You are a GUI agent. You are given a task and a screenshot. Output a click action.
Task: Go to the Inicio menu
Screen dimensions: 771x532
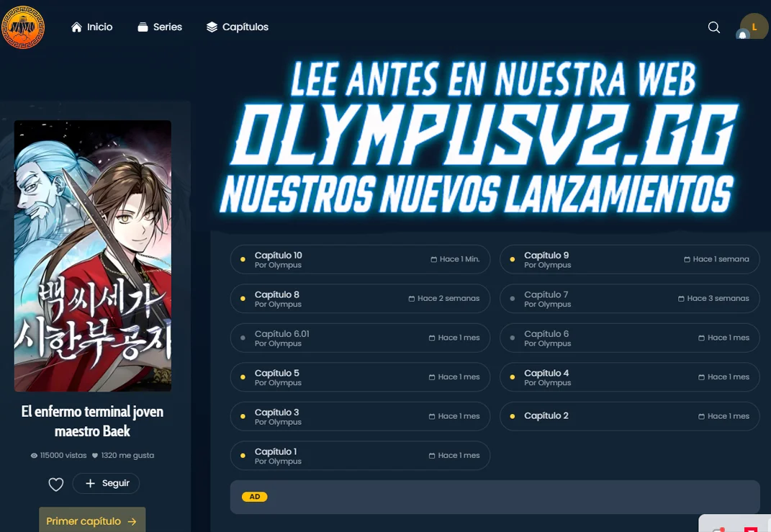[x=92, y=27]
